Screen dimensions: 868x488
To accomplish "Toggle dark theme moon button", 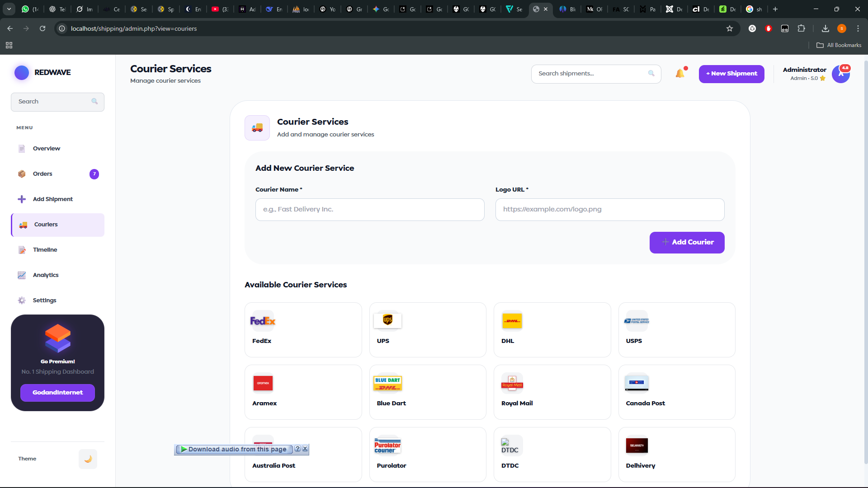I will point(88,459).
